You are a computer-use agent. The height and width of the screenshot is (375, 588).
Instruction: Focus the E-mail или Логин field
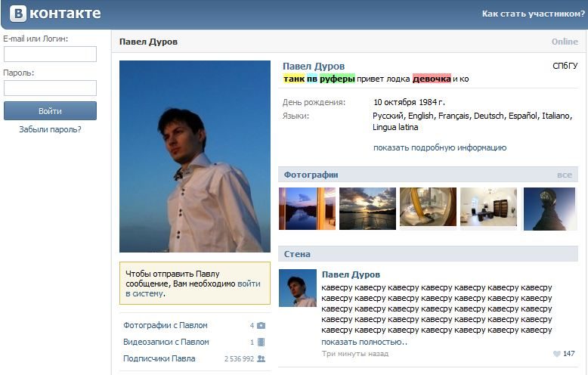click(50, 54)
